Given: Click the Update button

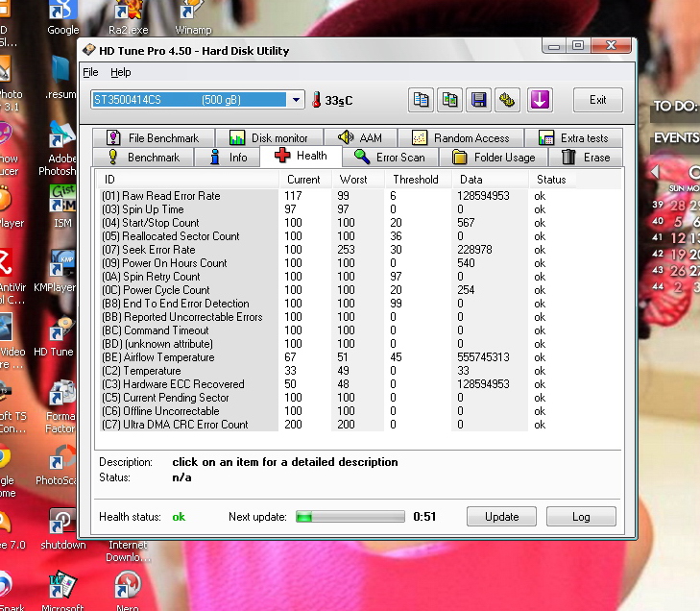Looking at the screenshot, I should pos(501,517).
